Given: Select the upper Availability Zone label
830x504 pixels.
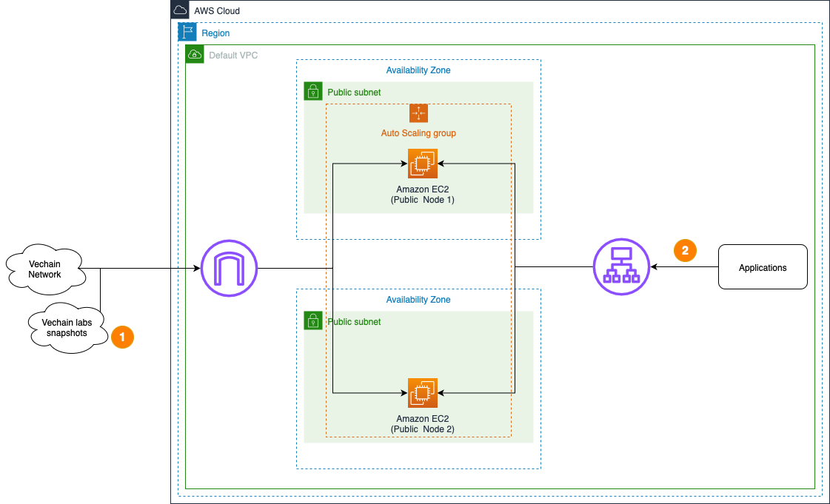Looking at the screenshot, I should click(x=418, y=70).
